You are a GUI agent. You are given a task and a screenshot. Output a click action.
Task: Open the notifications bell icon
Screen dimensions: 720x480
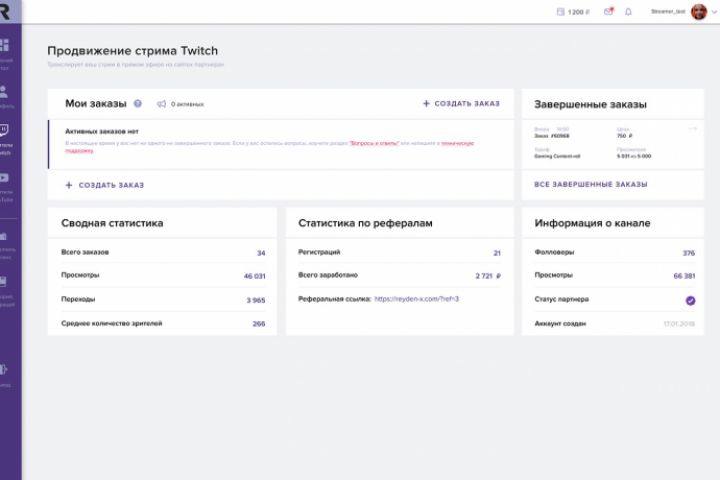click(x=628, y=12)
